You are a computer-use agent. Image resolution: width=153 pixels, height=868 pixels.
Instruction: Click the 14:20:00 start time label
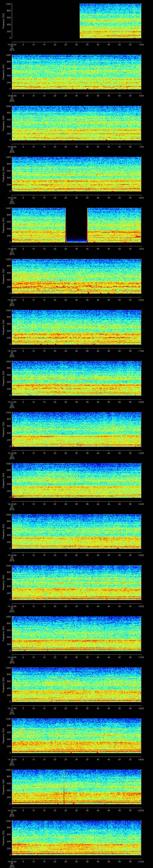(x=12, y=862)
